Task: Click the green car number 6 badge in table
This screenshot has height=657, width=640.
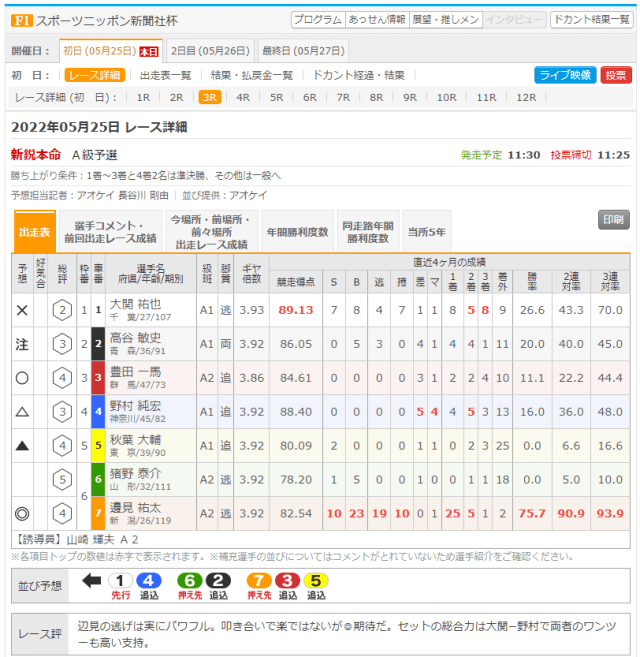Action: (98, 480)
